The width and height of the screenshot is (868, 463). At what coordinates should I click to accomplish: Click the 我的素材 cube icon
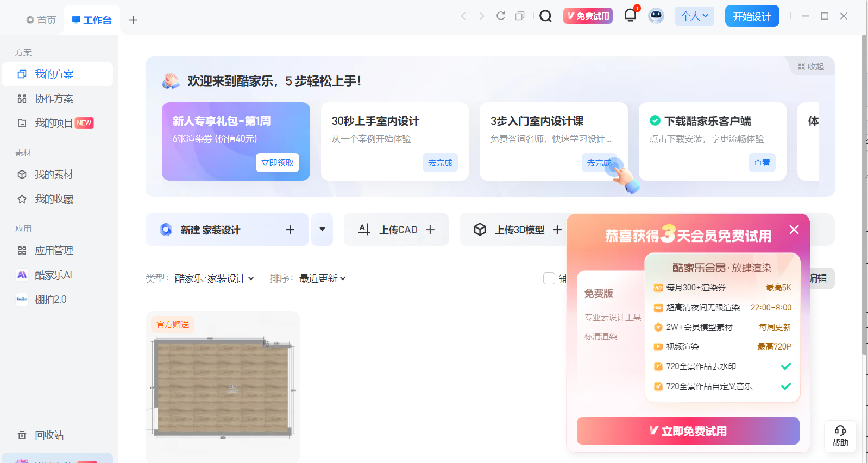22,174
